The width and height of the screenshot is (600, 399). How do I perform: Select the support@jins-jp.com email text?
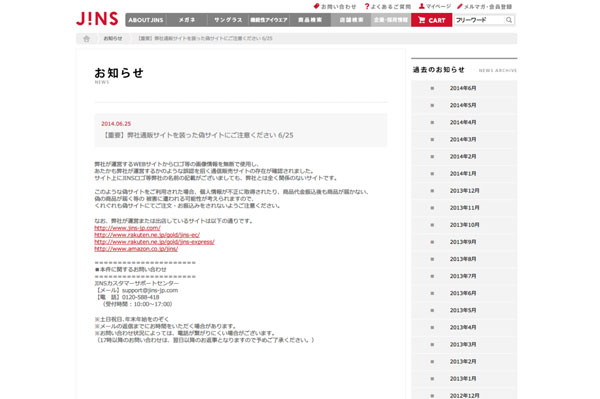[x=150, y=290]
